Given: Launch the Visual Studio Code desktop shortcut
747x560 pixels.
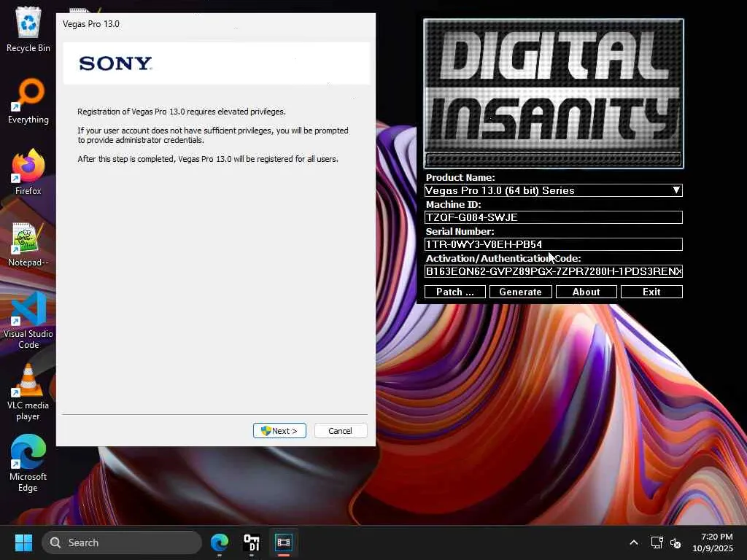Looking at the screenshot, I should coord(28,321).
